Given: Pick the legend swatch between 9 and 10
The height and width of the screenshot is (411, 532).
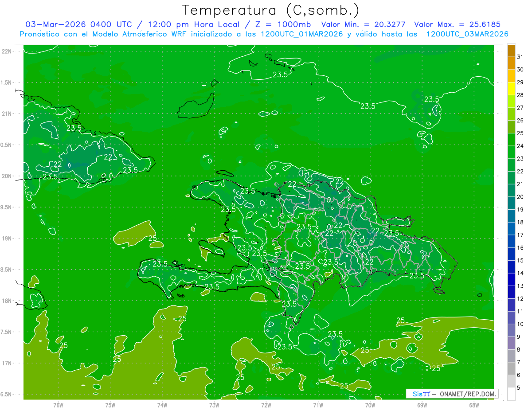Looking at the screenshot, I should [x=511, y=331].
